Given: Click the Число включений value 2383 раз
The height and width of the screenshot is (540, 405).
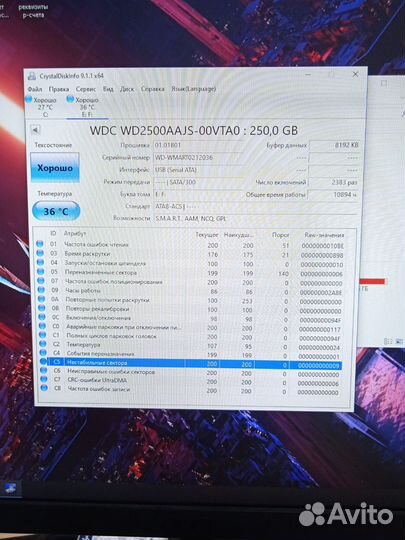Looking at the screenshot, I should click(334, 182).
